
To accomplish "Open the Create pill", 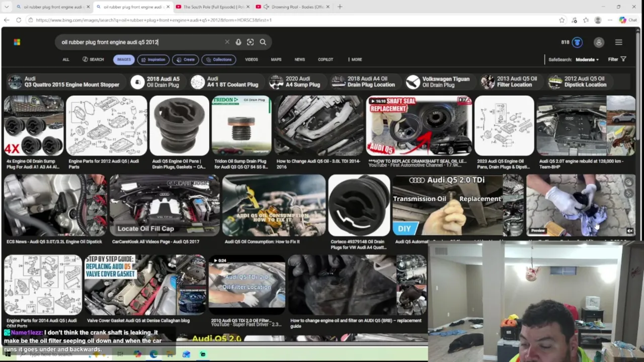I will [185, 59].
